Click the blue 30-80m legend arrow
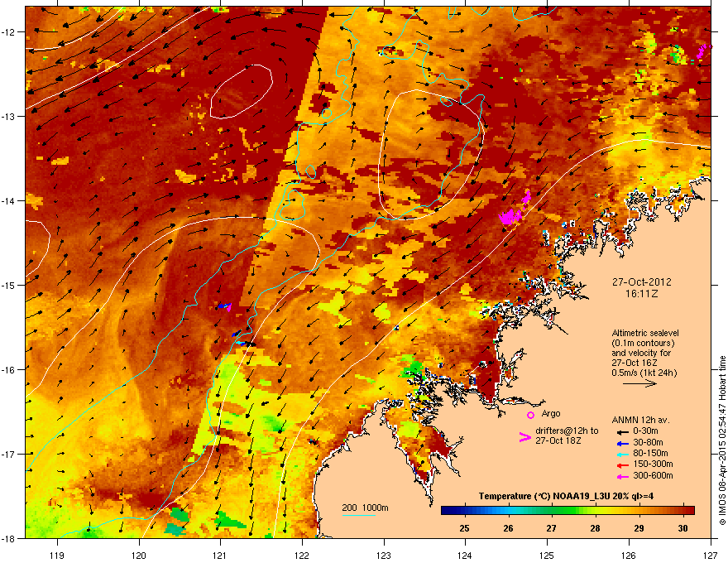 (622, 443)
